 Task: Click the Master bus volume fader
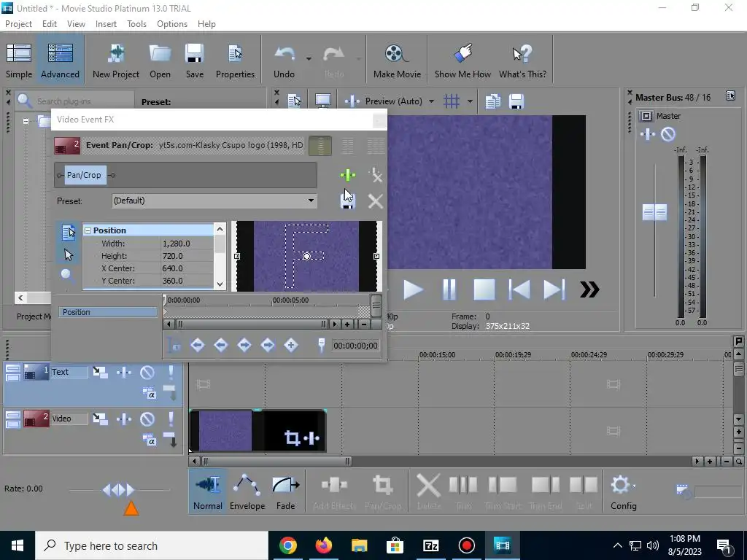654,212
